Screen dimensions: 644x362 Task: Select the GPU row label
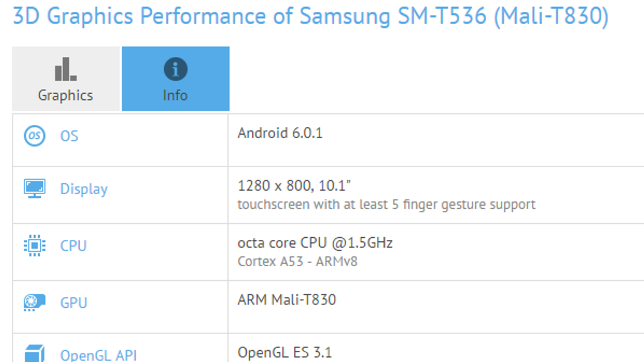74,302
